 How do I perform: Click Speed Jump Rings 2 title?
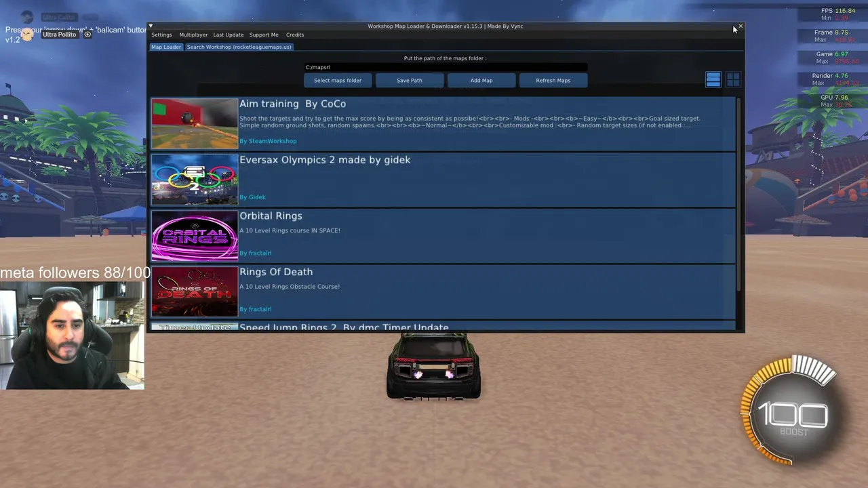tap(344, 327)
